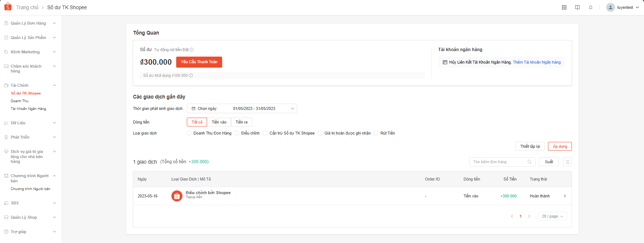This screenshot has width=644, height=243.
Task: Click info icon next to available balance
Action: pyautogui.click(x=191, y=75)
